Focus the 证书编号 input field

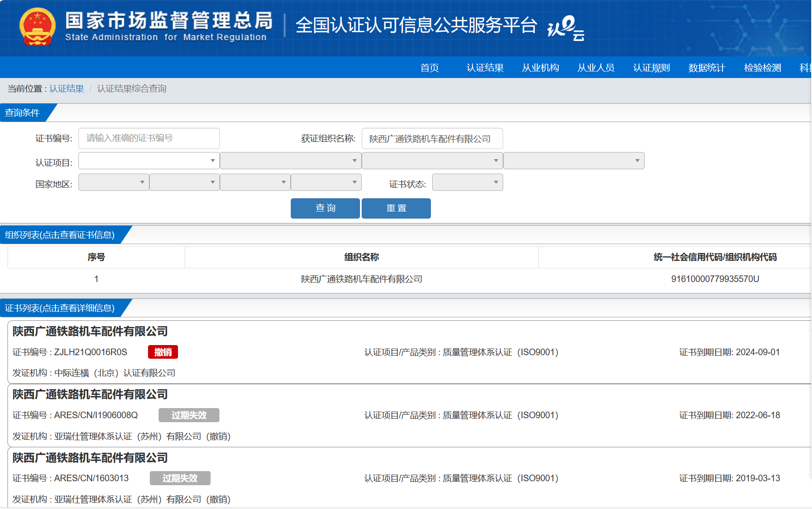[149, 138]
